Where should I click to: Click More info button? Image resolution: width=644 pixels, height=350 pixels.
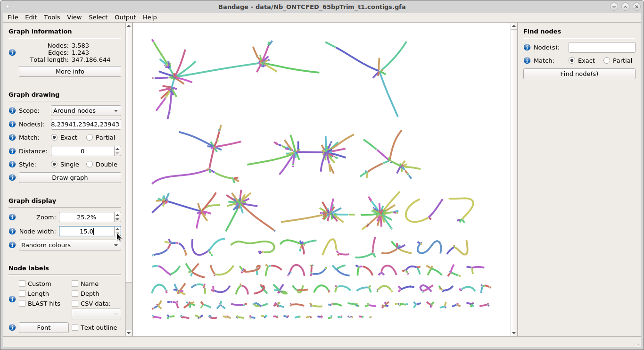pos(70,71)
